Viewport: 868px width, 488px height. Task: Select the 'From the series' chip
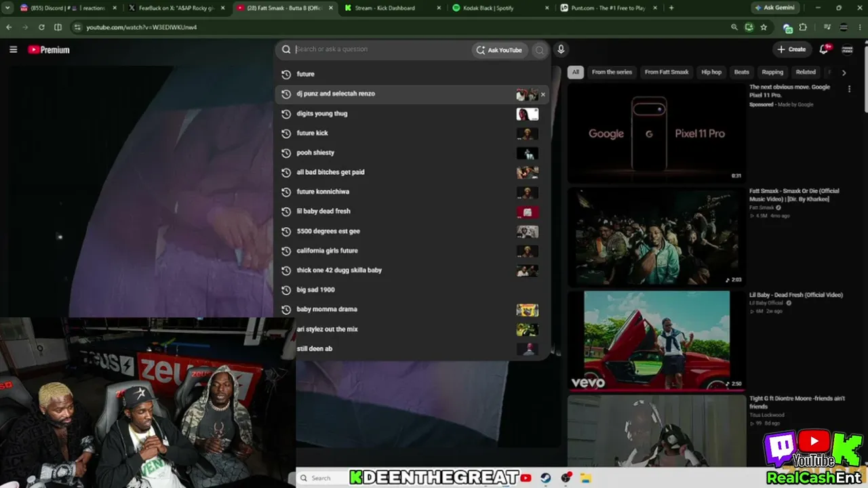612,72
